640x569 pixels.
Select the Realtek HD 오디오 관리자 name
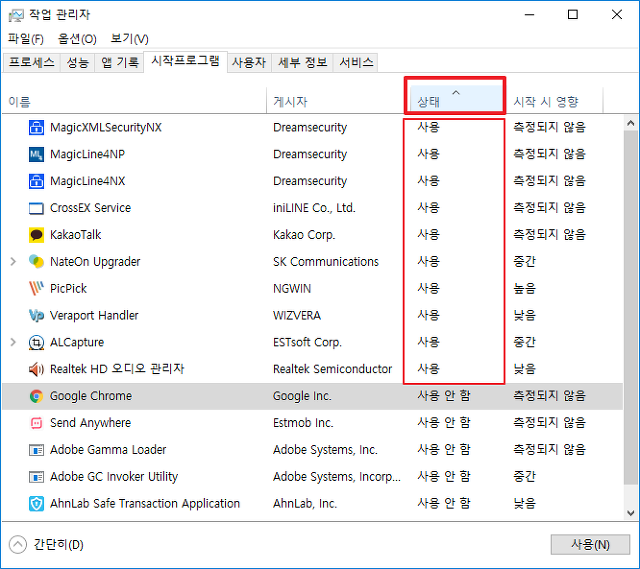pos(117,369)
